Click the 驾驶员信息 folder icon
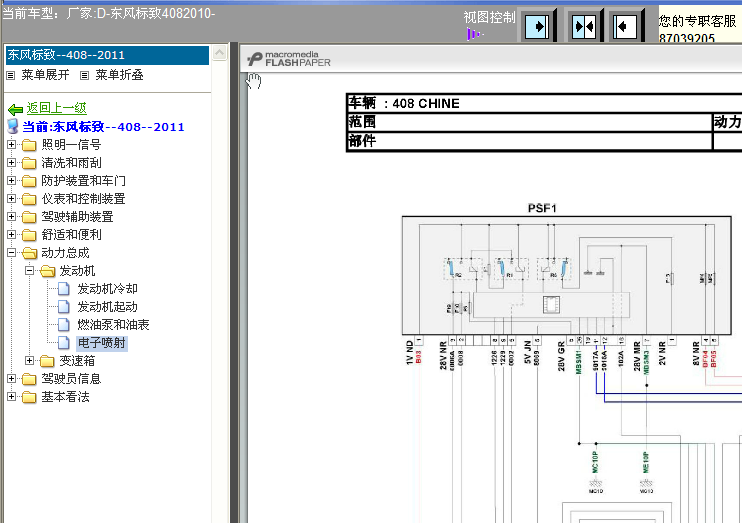Viewport: 742px width, 523px height. click(x=29, y=379)
